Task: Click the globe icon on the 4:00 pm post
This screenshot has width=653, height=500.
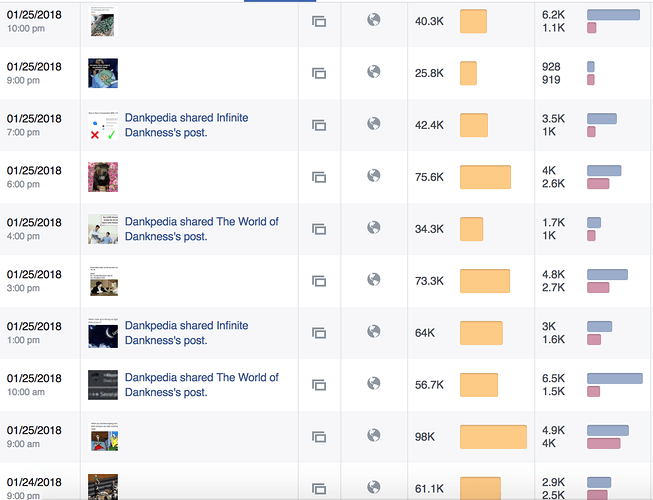Action: (374, 227)
